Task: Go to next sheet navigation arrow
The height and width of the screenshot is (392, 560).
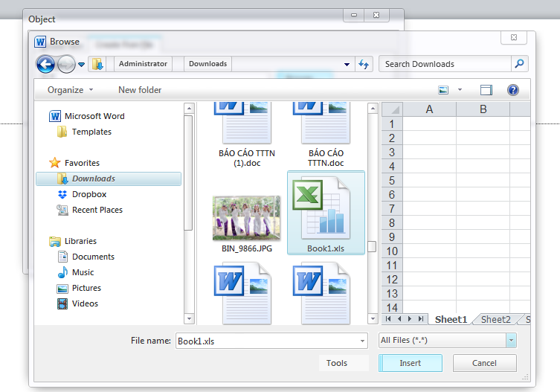Action: pos(410,319)
